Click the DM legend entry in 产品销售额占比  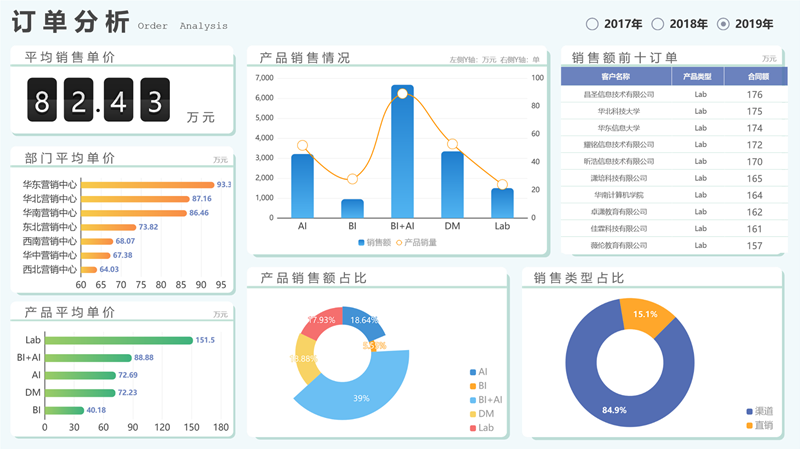(473, 414)
